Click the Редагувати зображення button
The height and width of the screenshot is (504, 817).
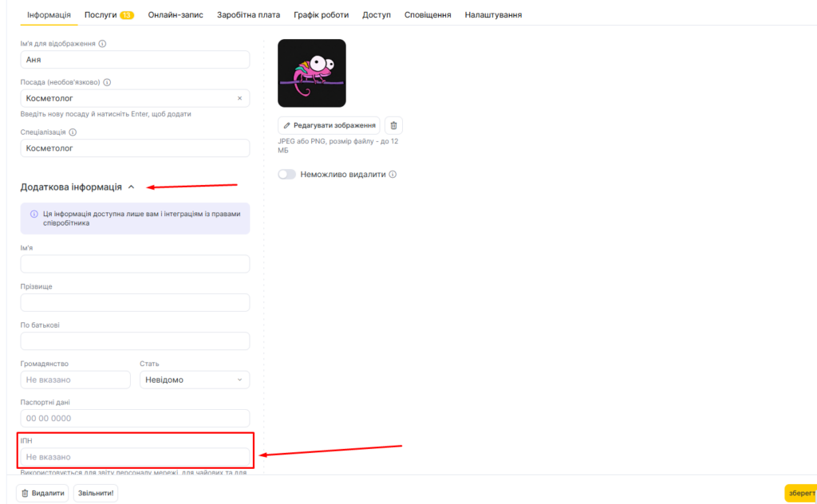pyautogui.click(x=329, y=125)
